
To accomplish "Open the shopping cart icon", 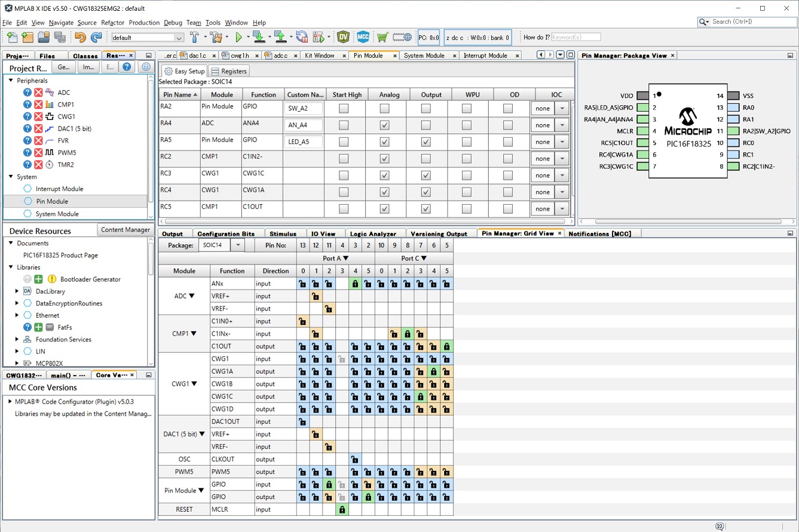I will (x=382, y=37).
